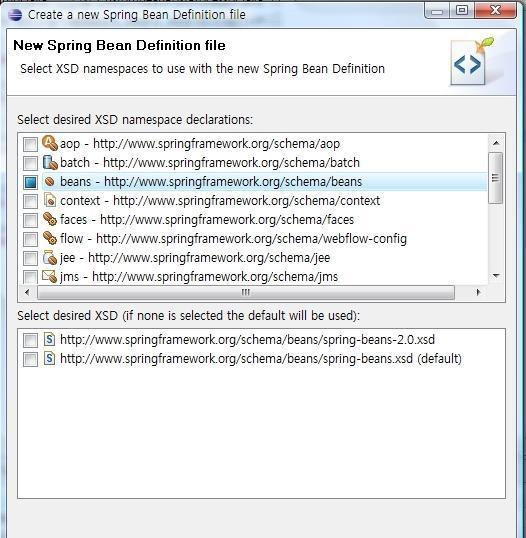
Task: Check the spring-beans-2.0.xsd checkbox
Action: point(30,340)
